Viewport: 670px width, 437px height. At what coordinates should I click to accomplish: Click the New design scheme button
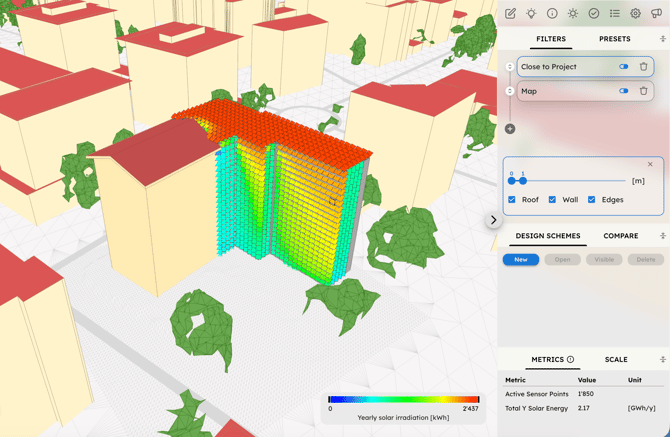tap(521, 259)
